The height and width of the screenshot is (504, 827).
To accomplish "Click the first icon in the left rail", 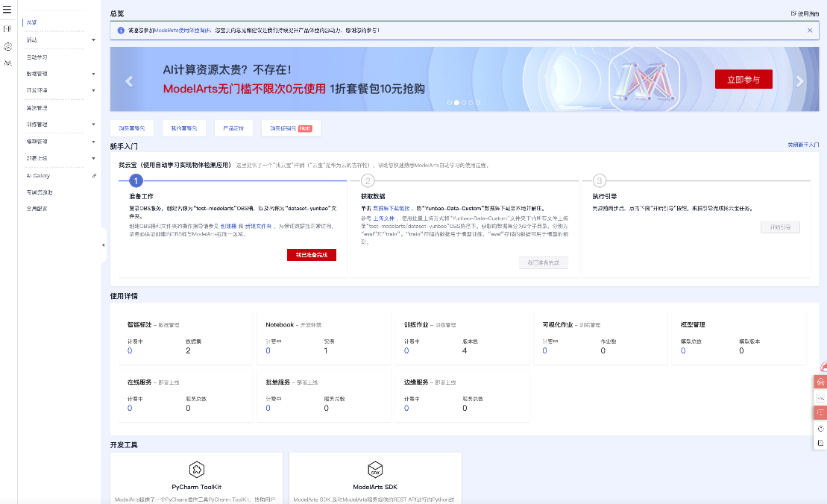I will point(7,28).
